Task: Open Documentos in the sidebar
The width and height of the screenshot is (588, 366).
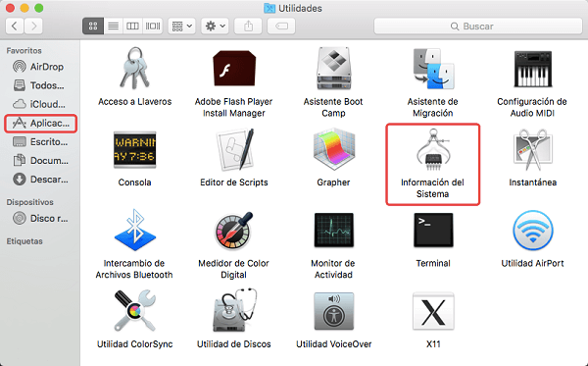Action: pyautogui.click(x=40, y=161)
